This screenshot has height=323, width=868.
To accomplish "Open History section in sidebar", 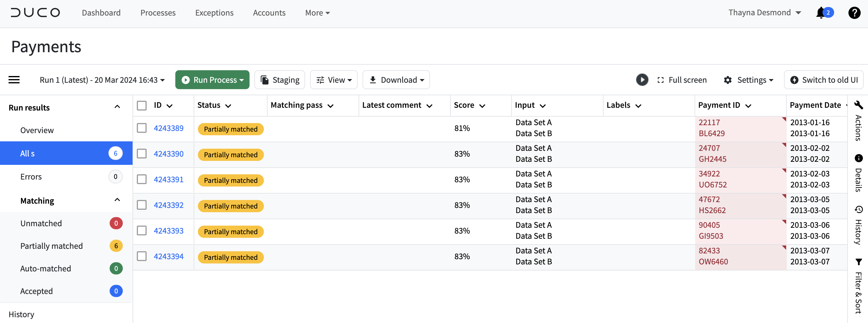I will 21,314.
